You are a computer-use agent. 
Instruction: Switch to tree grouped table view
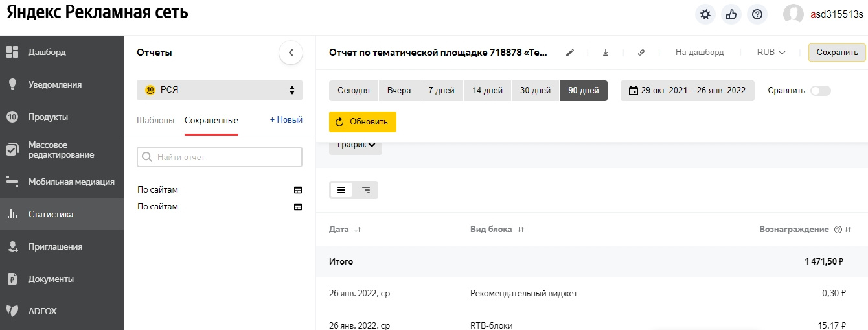coord(366,190)
